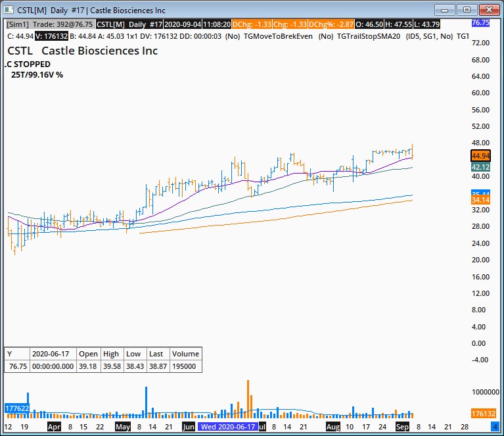Click the [Sim1] Trade: 392@76.75 label

pyautogui.click(x=50, y=24)
